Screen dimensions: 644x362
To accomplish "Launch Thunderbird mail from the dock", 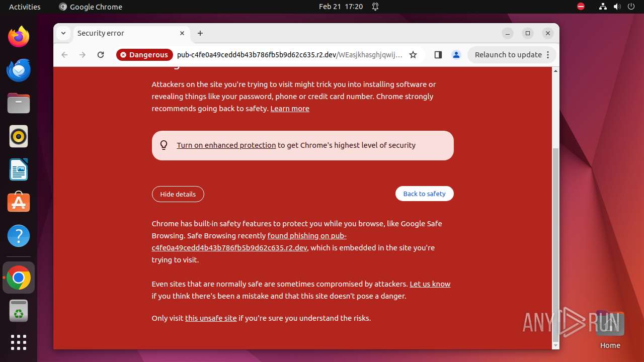I will pos(19,70).
